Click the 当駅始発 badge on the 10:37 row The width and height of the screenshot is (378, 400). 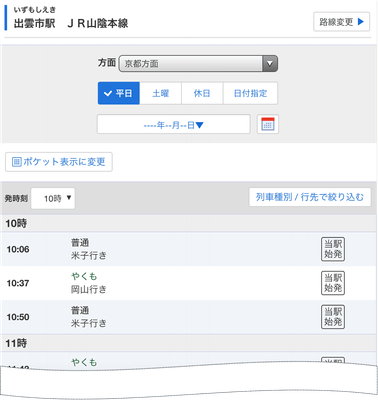(x=333, y=283)
